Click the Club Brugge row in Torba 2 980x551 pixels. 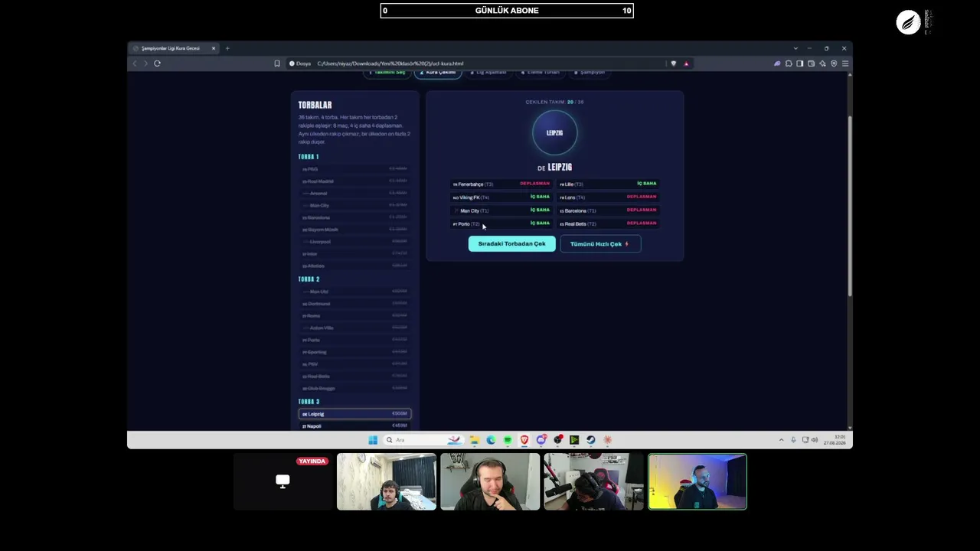pos(354,388)
